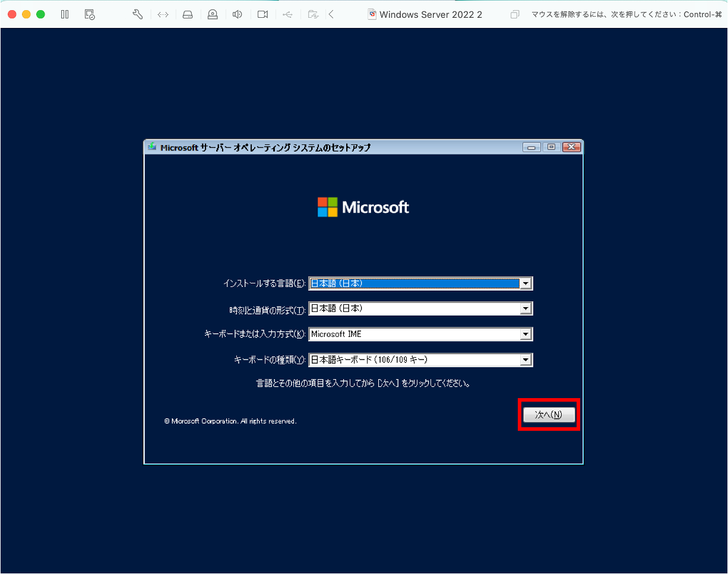Image resolution: width=728 pixels, height=574 pixels.
Task: Collapse device icons with left chevron
Action: 331,14
